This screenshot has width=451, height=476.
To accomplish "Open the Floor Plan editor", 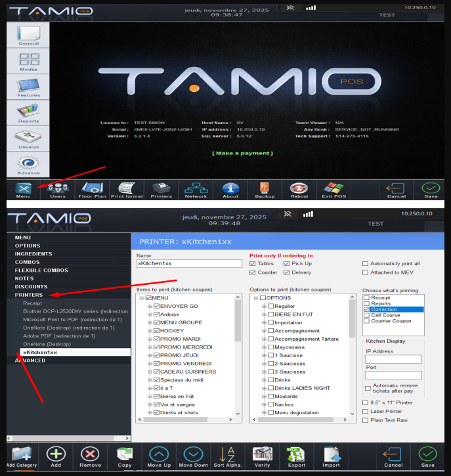I will (93, 190).
